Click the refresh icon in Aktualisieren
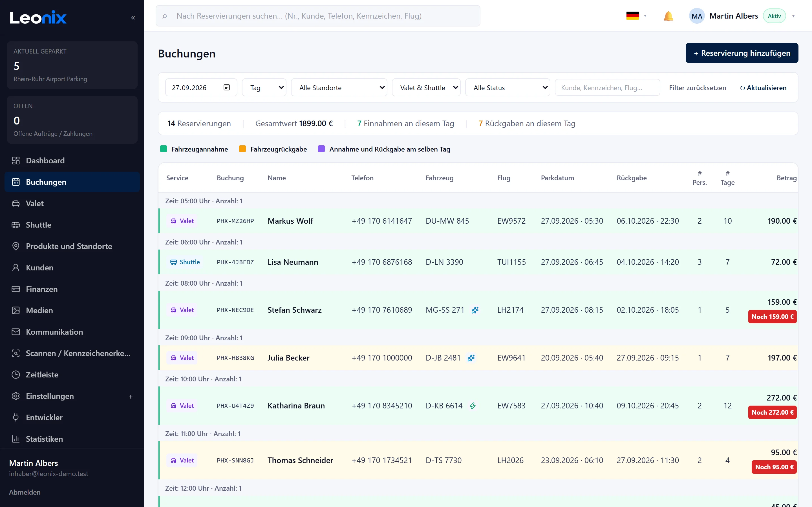 (742, 88)
